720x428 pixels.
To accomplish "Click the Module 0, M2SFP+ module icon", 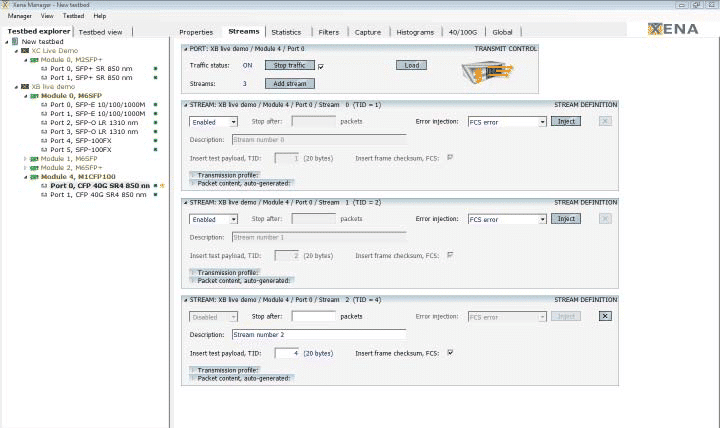I will point(34,60).
